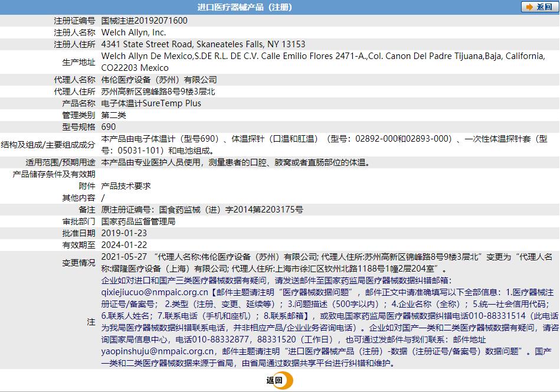Click the intended use description text
Viewport: 560px width, 392px height.
click(235, 162)
